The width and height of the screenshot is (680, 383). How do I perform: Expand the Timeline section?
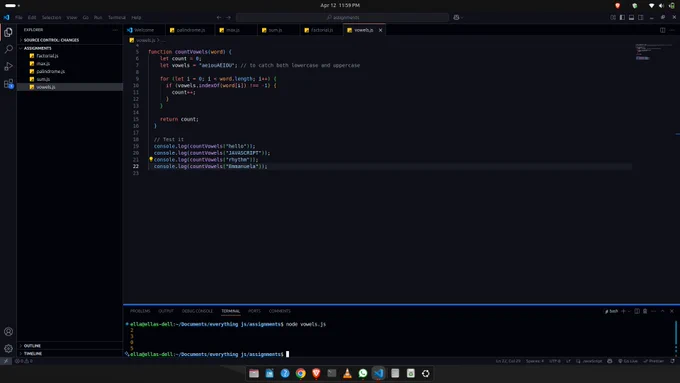point(69,354)
